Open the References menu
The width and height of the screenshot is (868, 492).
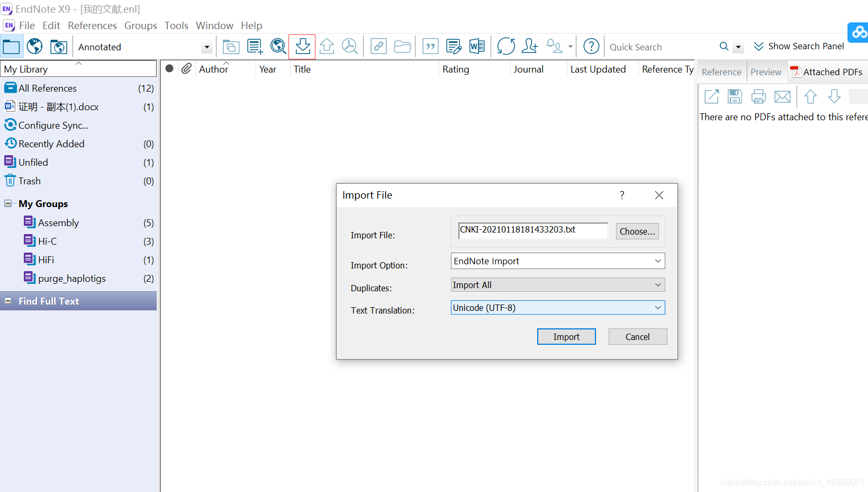tap(92, 25)
